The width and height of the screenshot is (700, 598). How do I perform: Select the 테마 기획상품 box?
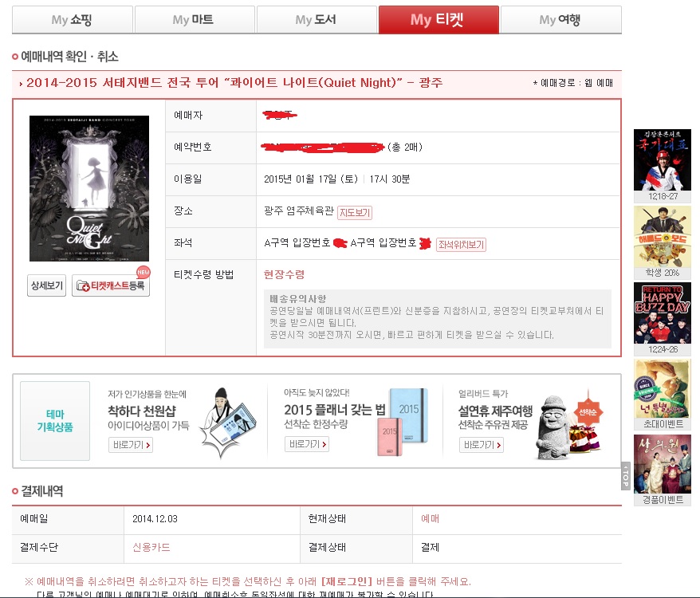[x=55, y=421]
